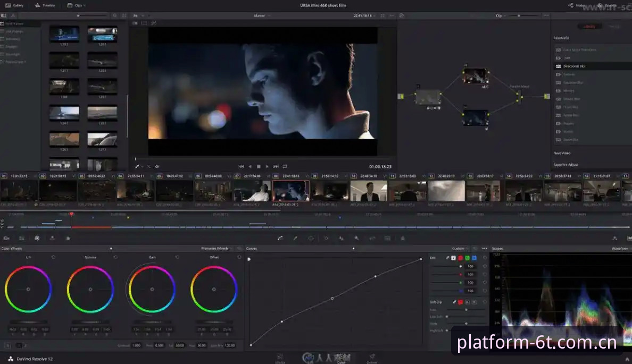Click the highlight wand icon above viewer
The width and height of the screenshot is (632, 364).
pos(154,23)
